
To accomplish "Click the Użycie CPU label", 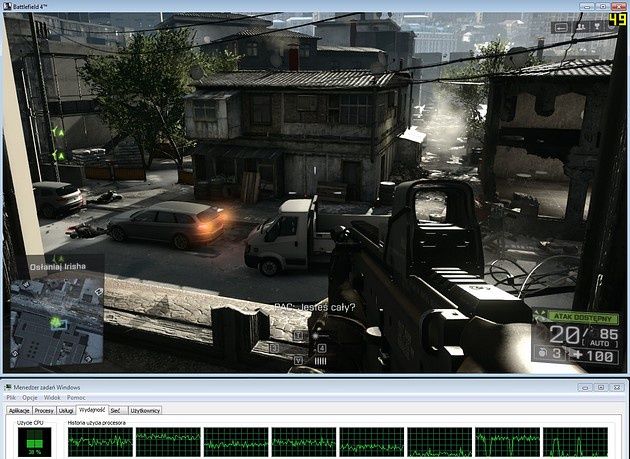I will 30,423.
